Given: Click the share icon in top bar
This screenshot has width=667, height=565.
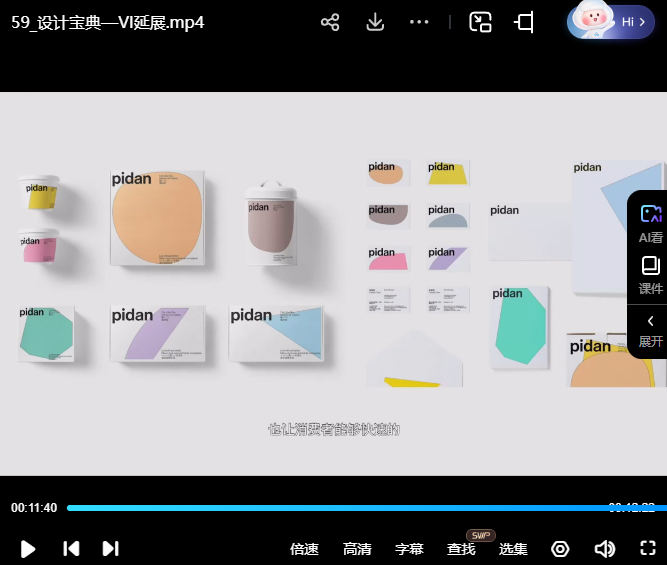Looking at the screenshot, I should click(330, 22).
